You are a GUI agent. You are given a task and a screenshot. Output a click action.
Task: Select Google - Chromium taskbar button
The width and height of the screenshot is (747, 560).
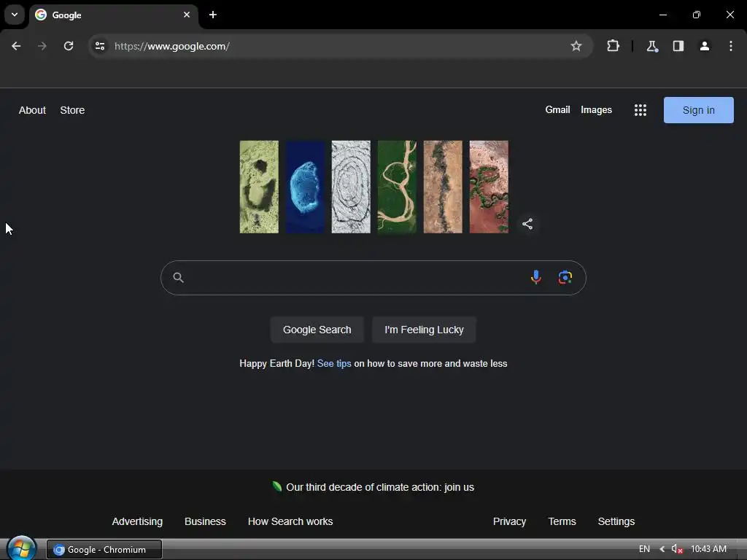(104, 550)
